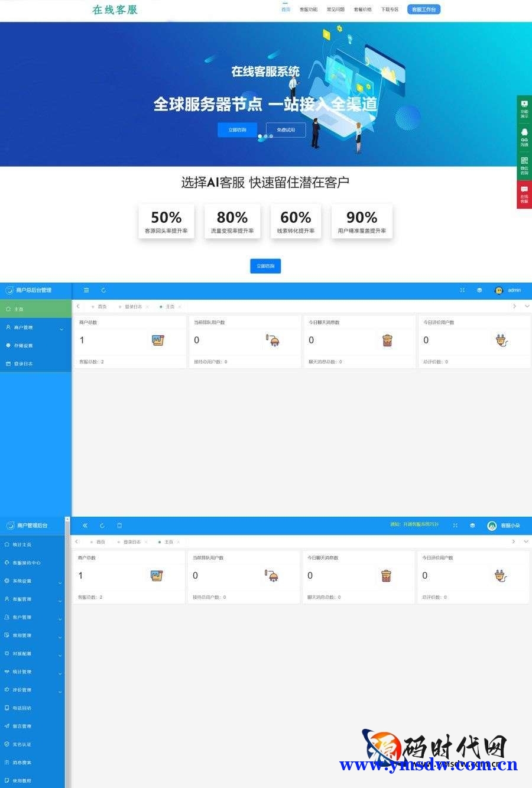Click fullscreen icon beside the admin avatar
Viewport: 532px width, 788px height.
tap(462, 290)
